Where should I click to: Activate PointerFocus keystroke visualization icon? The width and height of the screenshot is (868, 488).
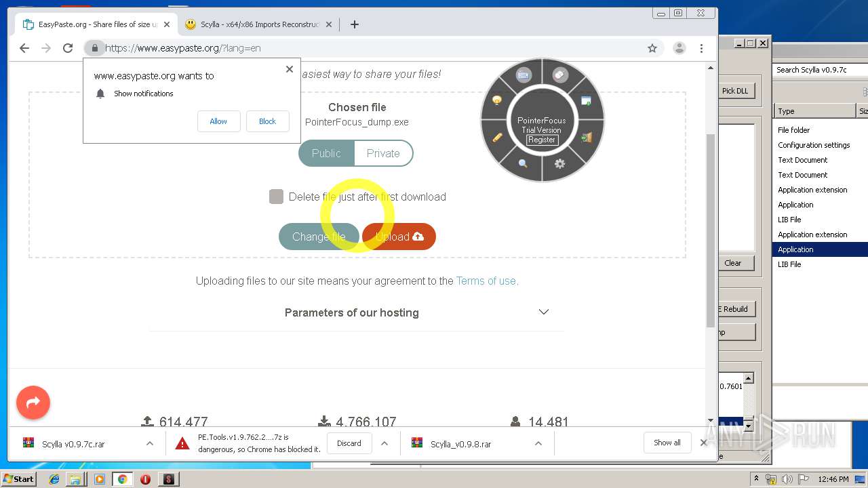523,75
